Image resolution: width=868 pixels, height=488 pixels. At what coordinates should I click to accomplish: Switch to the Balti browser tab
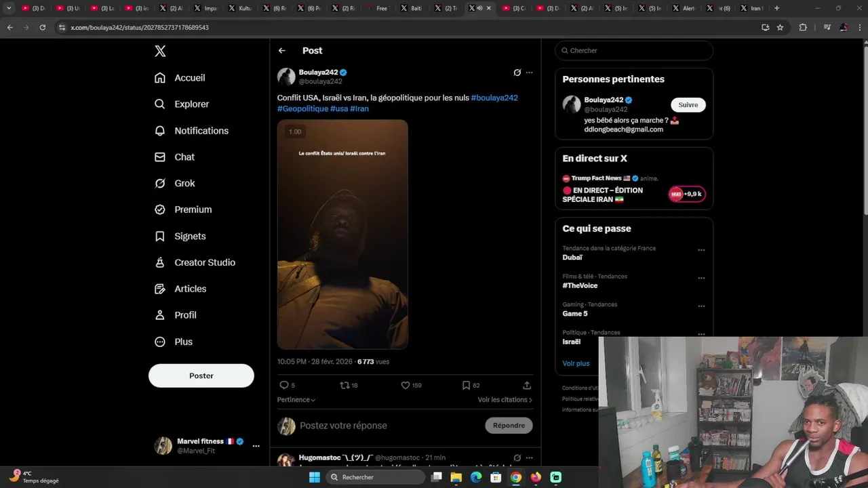tap(412, 8)
